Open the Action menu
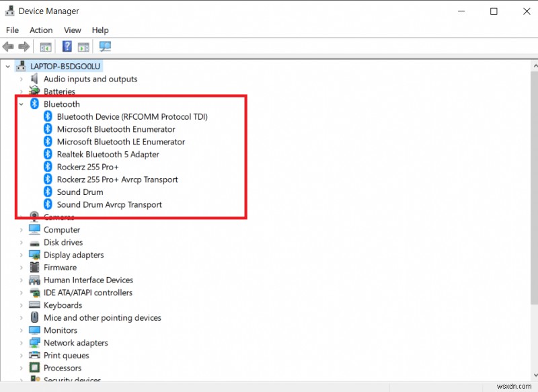The height and width of the screenshot is (392, 538). pyautogui.click(x=41, y=30)
